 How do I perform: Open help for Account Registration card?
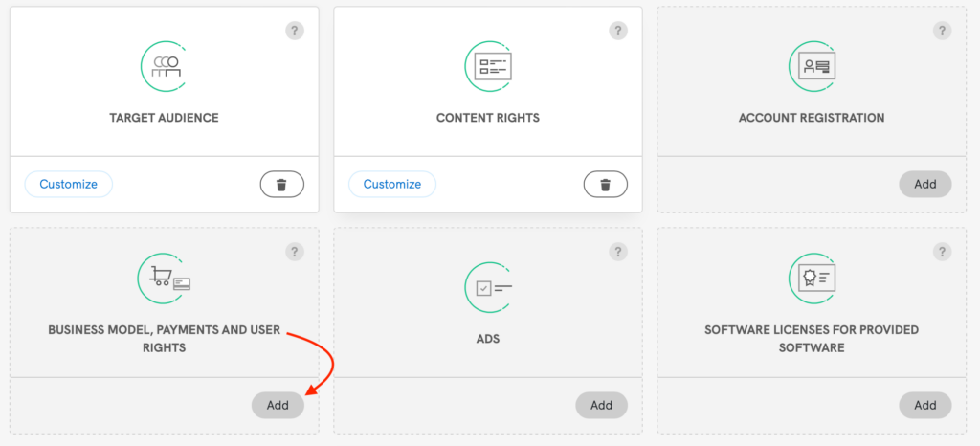943,32
